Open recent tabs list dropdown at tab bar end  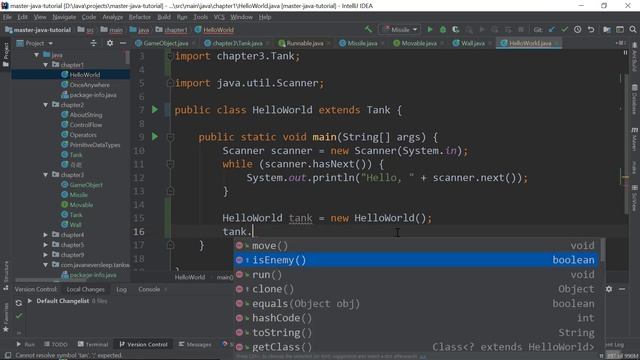[620, 43]
